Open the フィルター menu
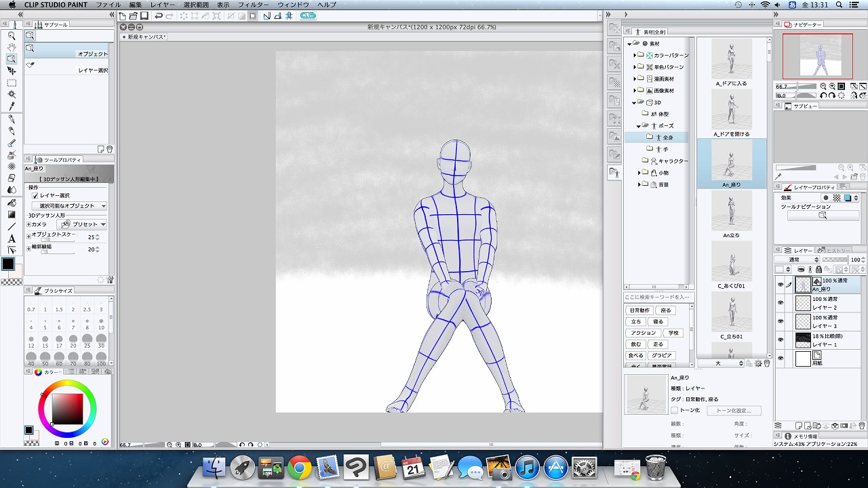This screenshot has width=868, height=488. click(253, 5)
